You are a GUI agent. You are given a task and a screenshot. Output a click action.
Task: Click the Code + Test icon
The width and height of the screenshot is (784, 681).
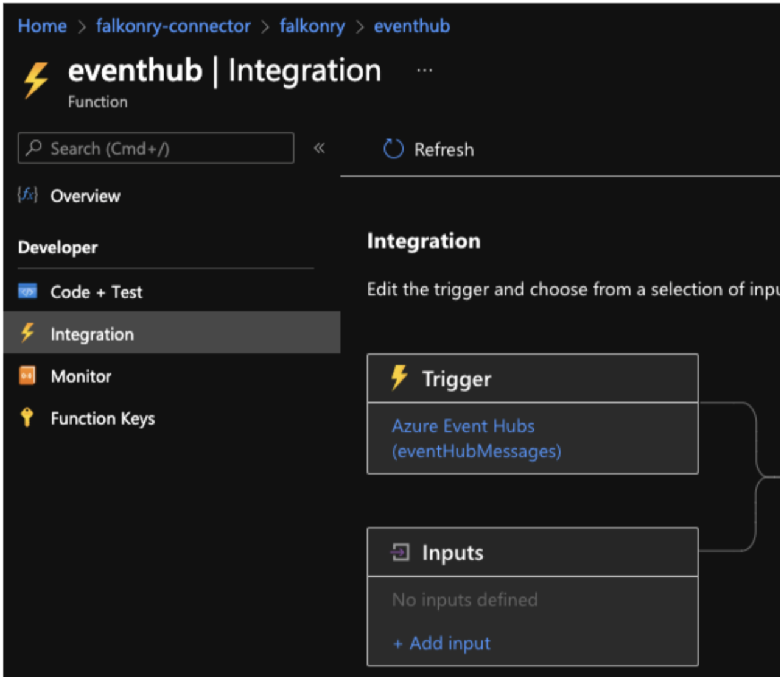point(27,291)
